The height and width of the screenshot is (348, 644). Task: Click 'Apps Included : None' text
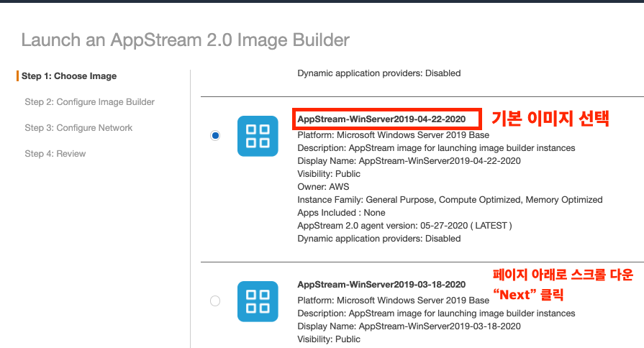click(341, 213)
